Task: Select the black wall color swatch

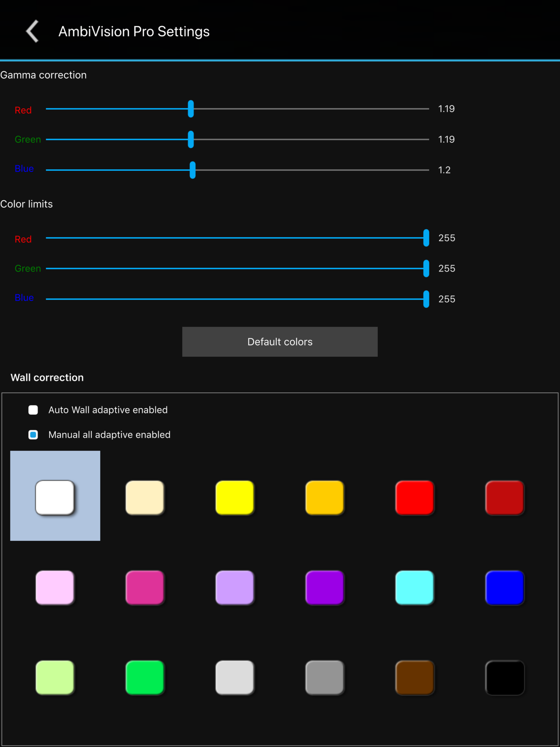Action: (x=505, y=677)
